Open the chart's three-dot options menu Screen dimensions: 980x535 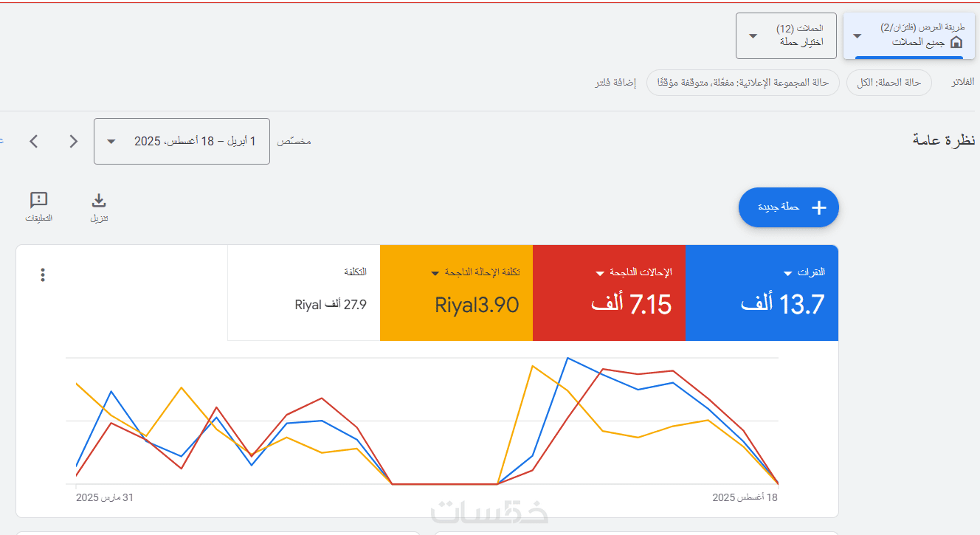click(43, 275)
